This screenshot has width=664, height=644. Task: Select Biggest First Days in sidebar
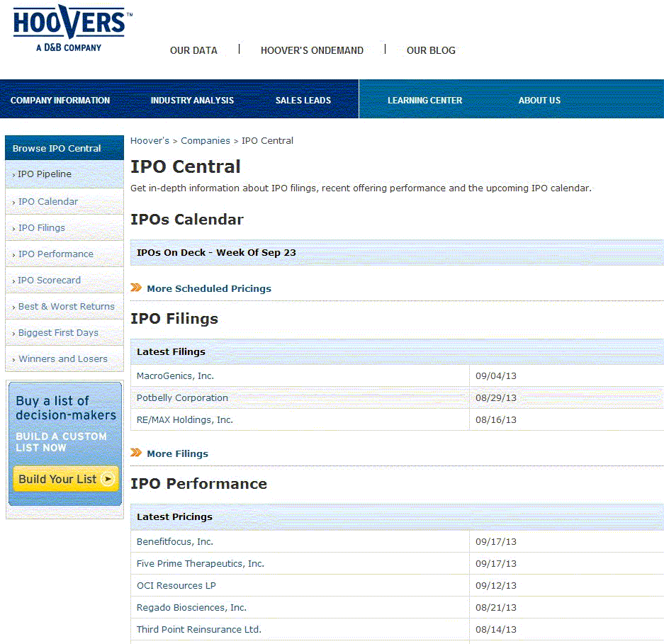(x=58, y=333)
